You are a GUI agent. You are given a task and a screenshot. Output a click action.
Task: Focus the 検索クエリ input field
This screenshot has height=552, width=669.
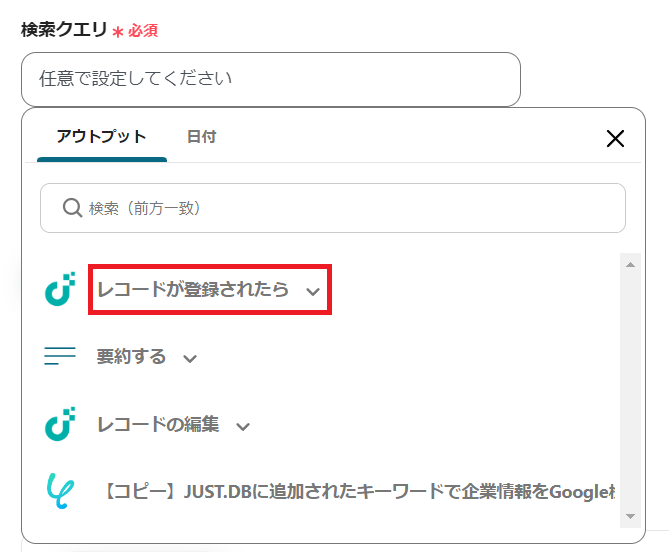(270, 79)
